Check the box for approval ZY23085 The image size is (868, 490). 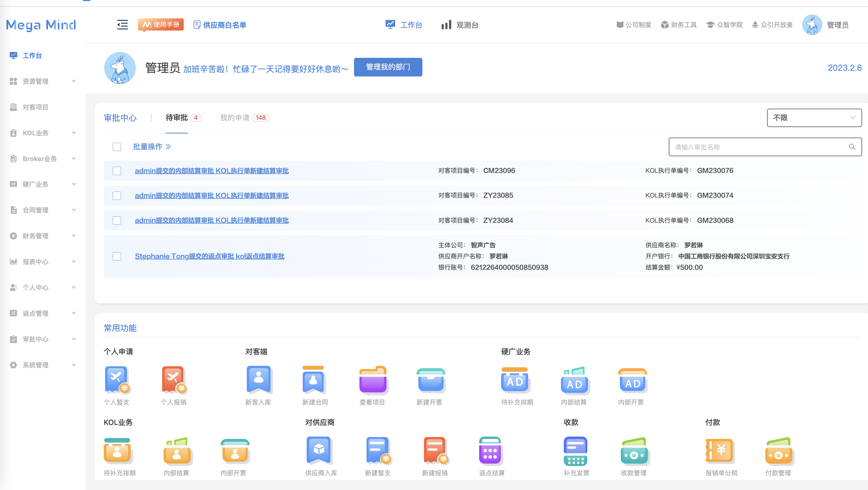click(117, 196)
